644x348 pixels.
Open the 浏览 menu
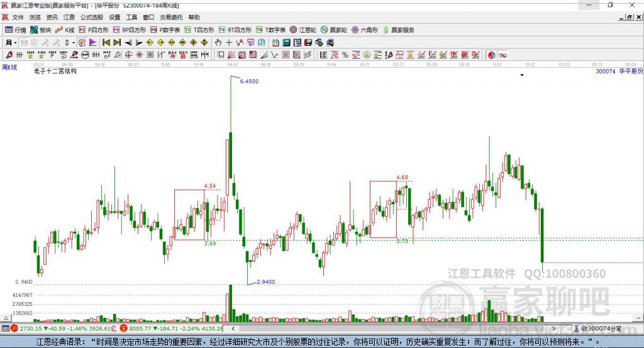[x=35, y=17]
